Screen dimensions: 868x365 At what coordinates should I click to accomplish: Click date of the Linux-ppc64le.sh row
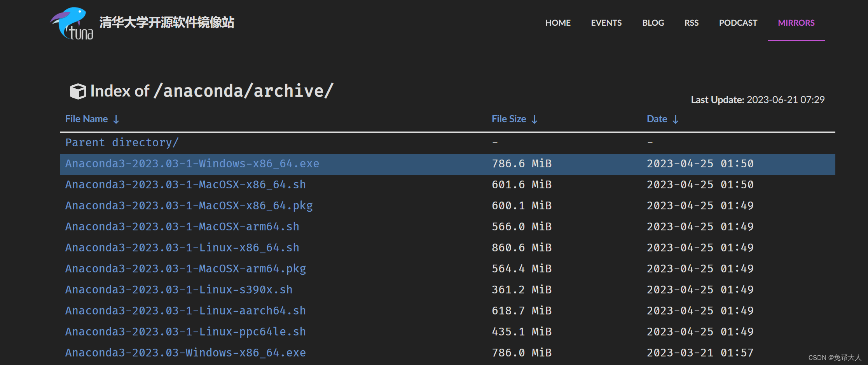(x=700, y=332)
